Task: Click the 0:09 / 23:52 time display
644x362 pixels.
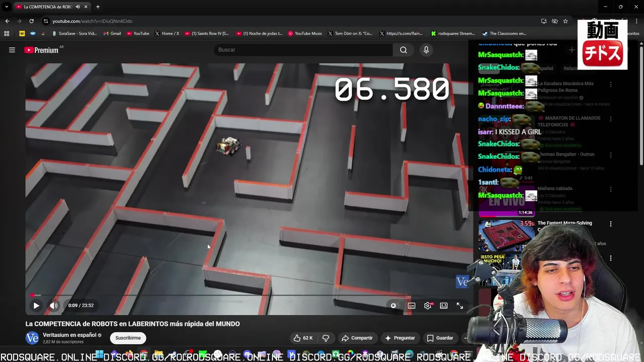Action: pos(80,305)
